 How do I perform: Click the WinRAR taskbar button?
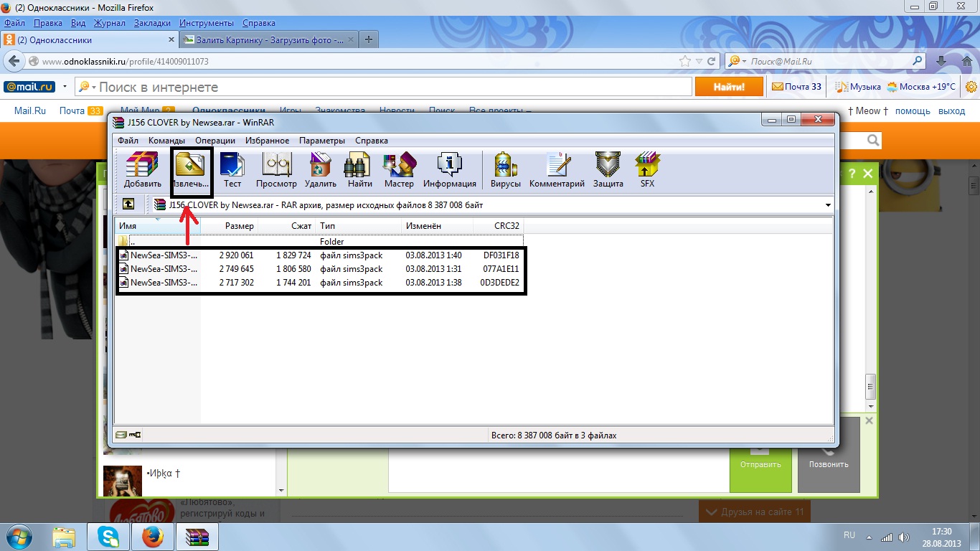(x=197, y=537)
